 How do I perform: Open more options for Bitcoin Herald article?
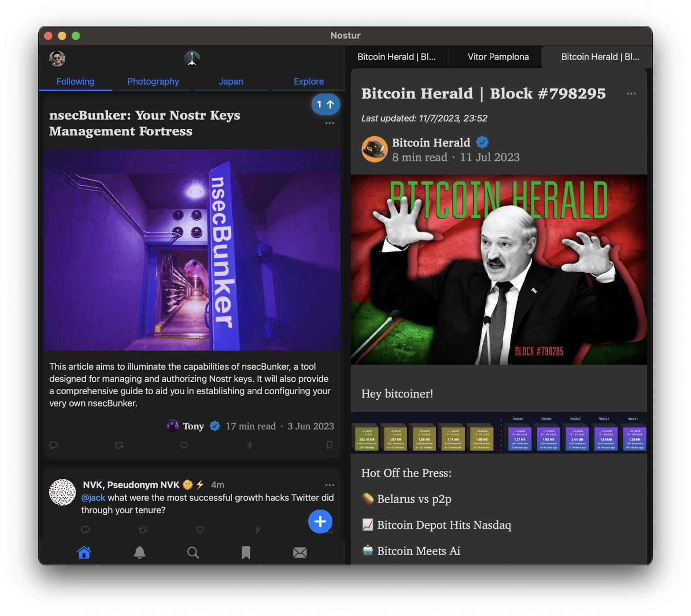[x=631, y=93]
